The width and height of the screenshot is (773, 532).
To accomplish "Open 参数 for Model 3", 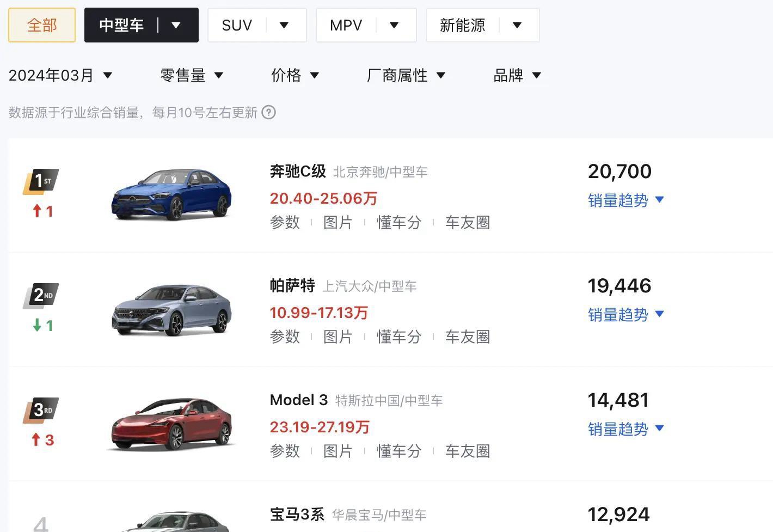I will (285, 451).
